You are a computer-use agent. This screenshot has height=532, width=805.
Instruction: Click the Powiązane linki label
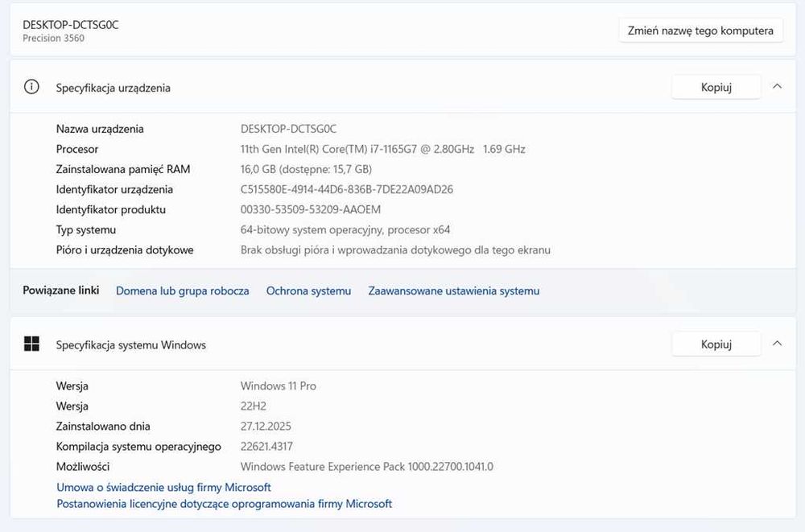pyautogui.click(x=60, y=291)
